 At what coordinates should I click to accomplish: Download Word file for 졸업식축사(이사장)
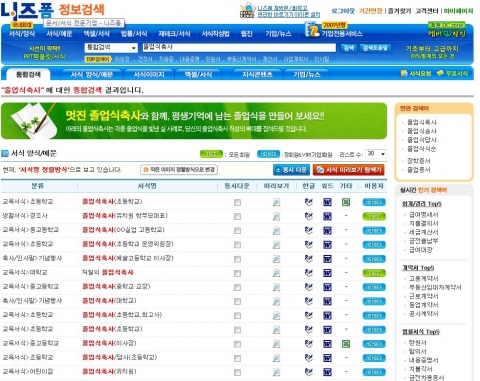pos(327,344)
